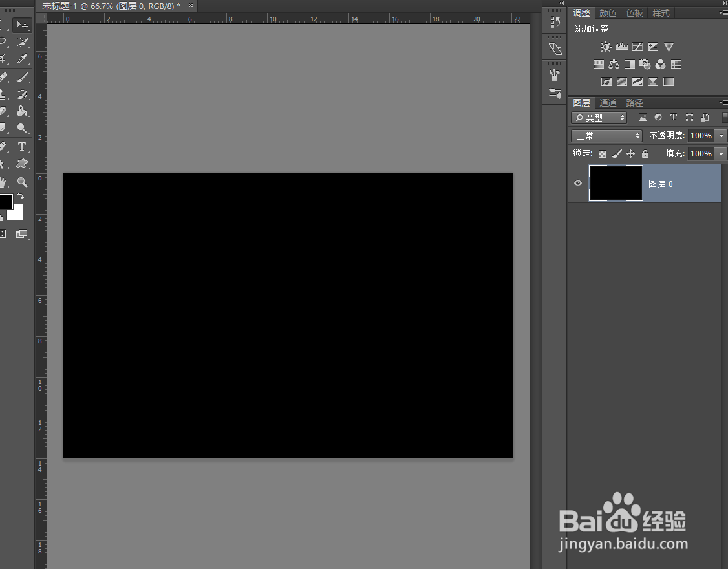
Task: Switch to the 颜色 tab
Action: tap(608, 13)
